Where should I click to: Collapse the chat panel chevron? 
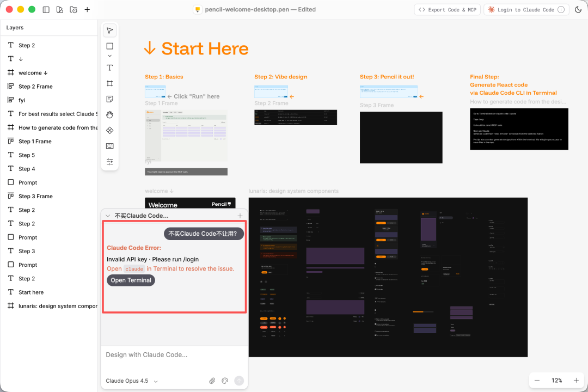(108, 216)
